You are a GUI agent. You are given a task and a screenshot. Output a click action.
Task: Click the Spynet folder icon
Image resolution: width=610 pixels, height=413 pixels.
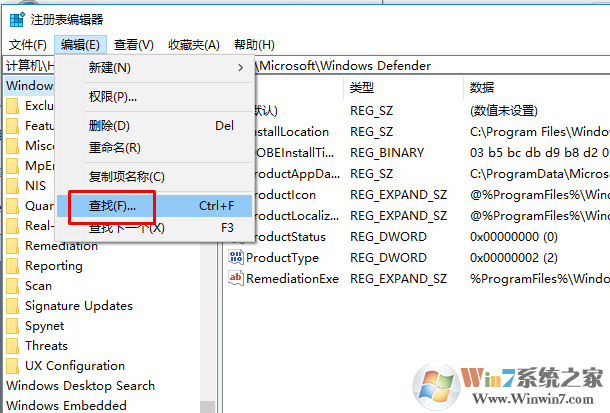(x=13, y=326)
